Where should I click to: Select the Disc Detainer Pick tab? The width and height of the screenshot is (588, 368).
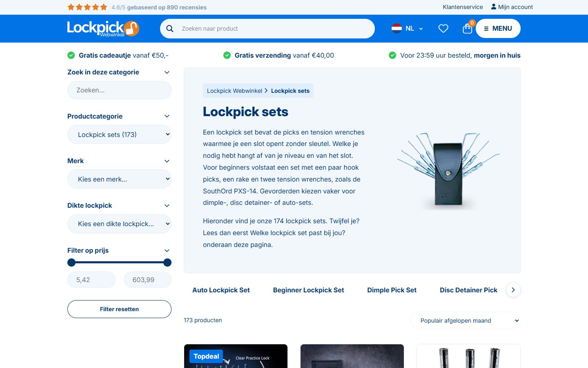468,290
